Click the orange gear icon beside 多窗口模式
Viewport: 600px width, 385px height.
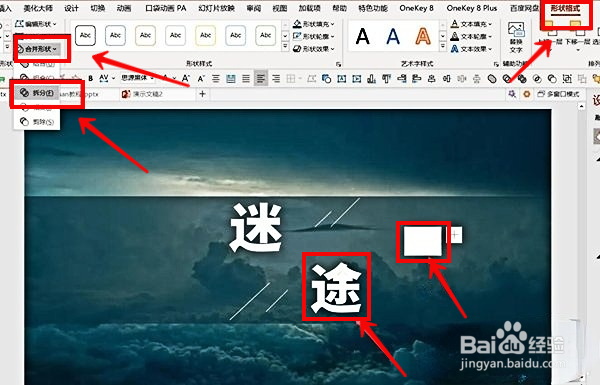tap(527, 94)
